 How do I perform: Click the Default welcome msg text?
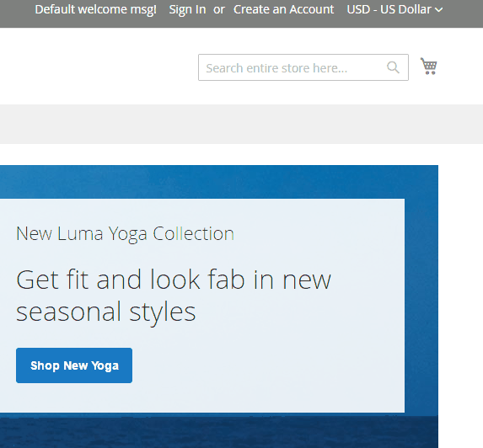tap(96, 9)
